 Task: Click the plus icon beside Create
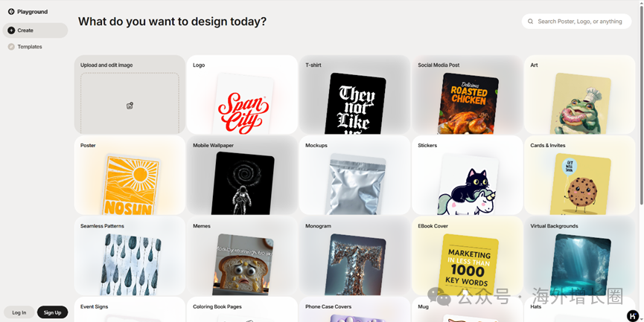11,30
